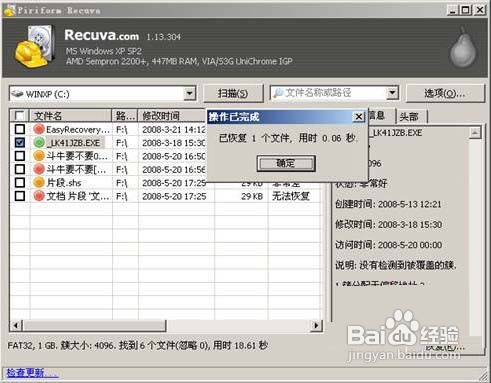The image size is (491, 383).
Task: Check the 斗牛要不要[ file checkbox
Action: pyautogui.click(x=20, y=169)
